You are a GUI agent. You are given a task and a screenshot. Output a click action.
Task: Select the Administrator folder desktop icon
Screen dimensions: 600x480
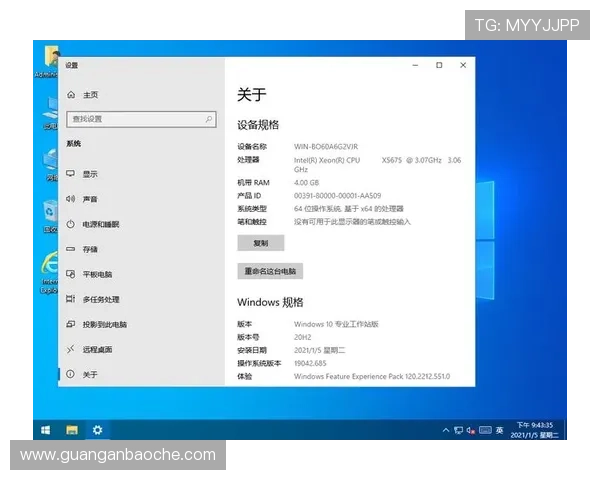click(47, 61)
